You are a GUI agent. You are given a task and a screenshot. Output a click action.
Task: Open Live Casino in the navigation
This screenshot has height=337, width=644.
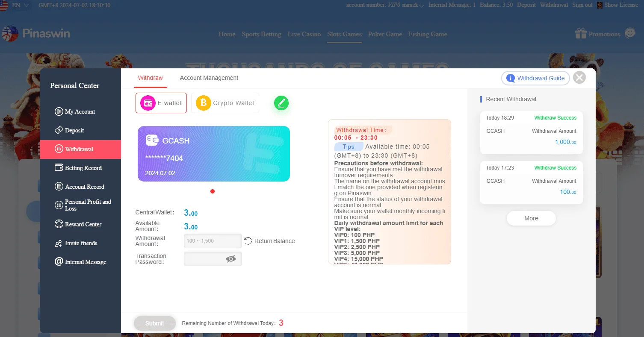tap(304, 34)
